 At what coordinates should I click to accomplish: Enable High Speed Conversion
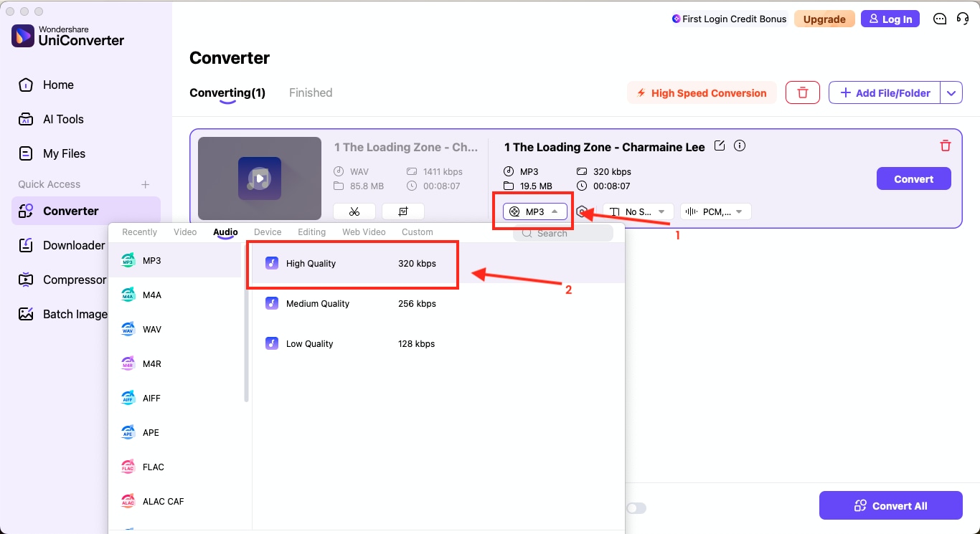click(702, 93)
